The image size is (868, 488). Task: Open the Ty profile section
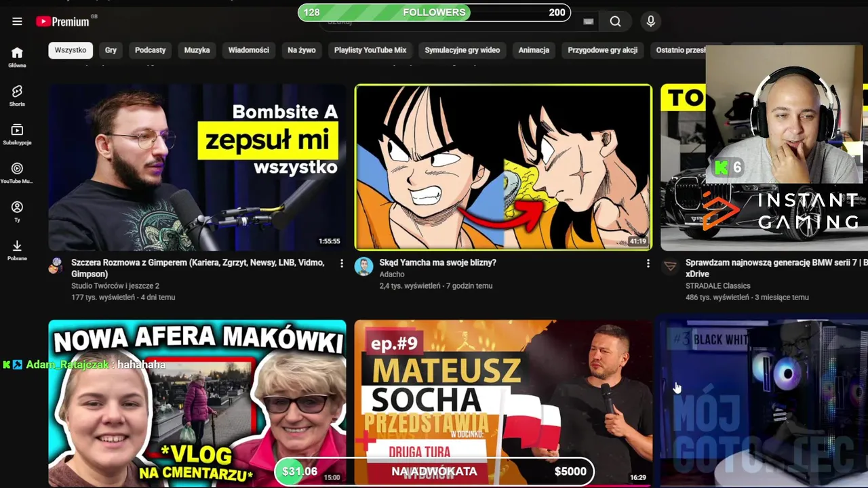coord(17,211)
